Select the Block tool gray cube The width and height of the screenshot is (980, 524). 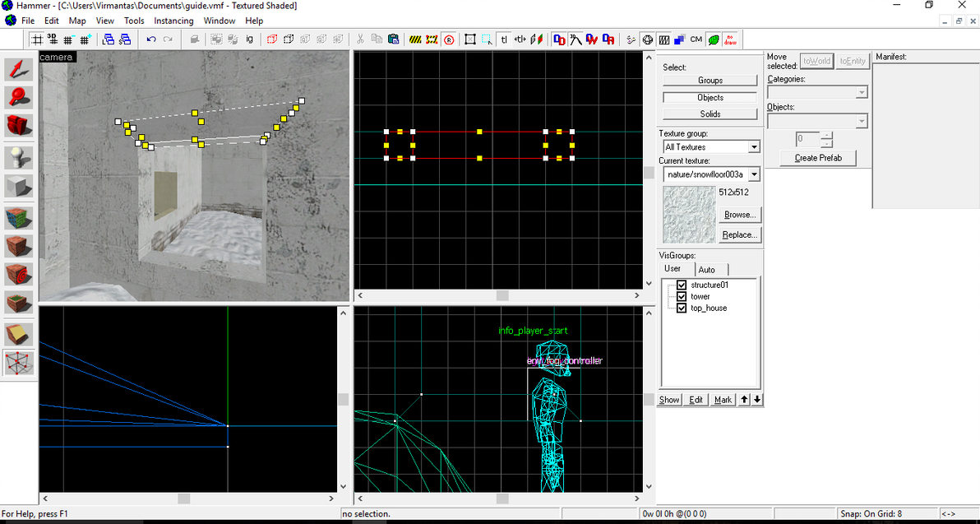point(18,186)
